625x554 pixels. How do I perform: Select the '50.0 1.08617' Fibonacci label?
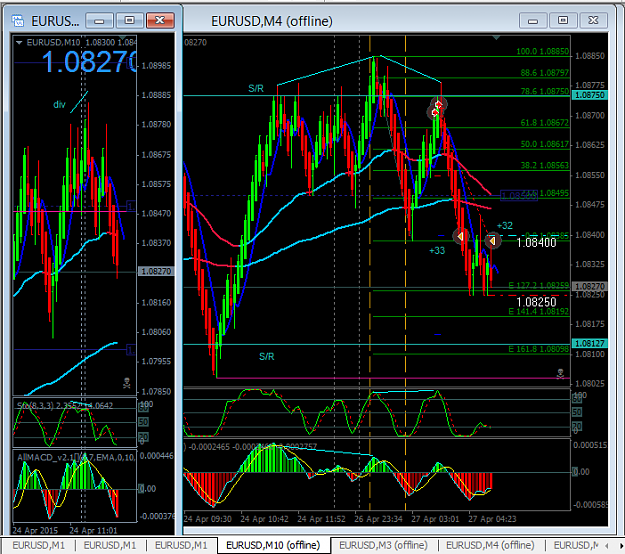click(x=544, y=144)
